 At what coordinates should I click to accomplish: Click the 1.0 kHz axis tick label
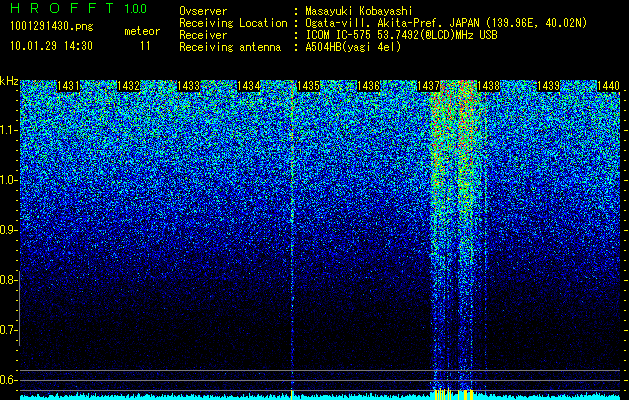[8, 180]
